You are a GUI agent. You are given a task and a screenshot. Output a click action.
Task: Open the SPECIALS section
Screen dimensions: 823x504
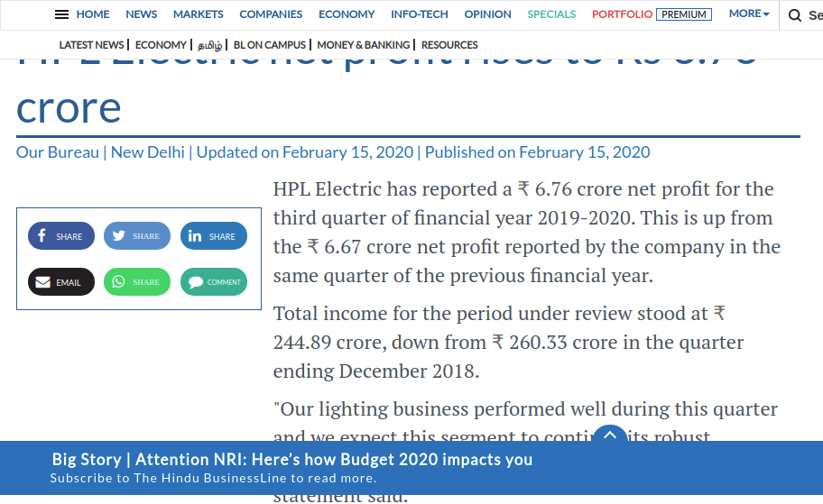(x=551, y=14)
